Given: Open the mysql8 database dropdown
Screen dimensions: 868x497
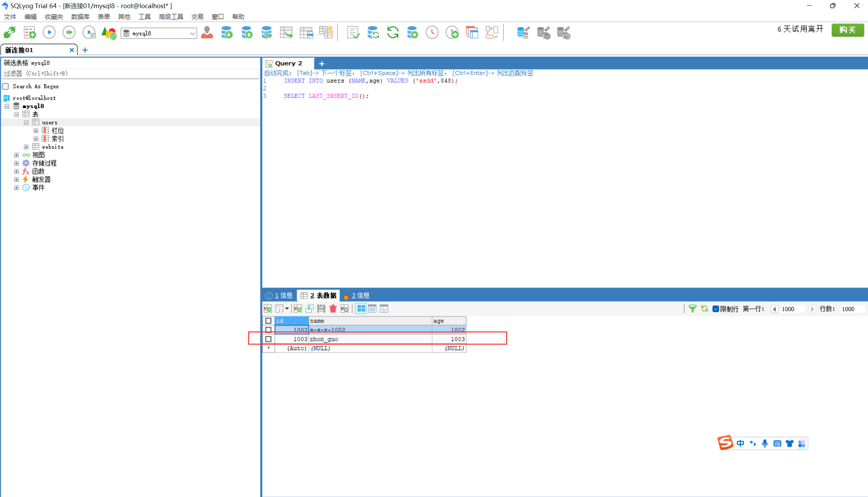Looking at the screenshot, I should point(192,34).
